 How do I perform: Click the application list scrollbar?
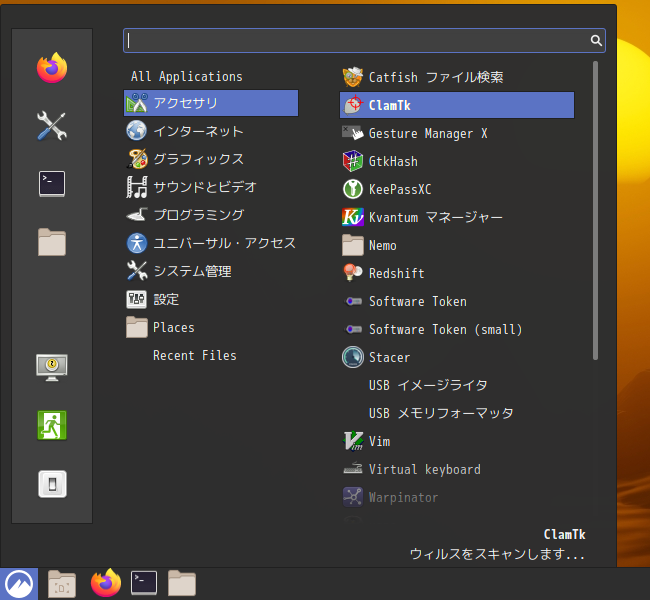[x=595, y=211]
